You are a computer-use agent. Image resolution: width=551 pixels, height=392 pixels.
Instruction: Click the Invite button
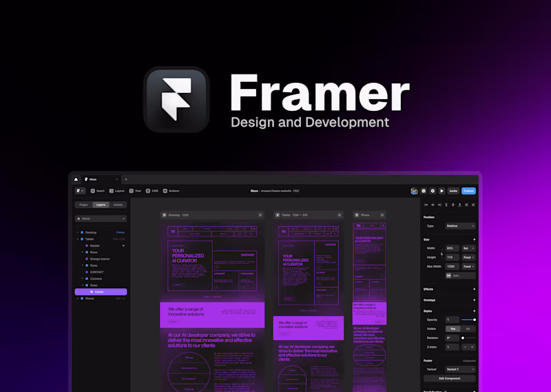click(453, 191)
